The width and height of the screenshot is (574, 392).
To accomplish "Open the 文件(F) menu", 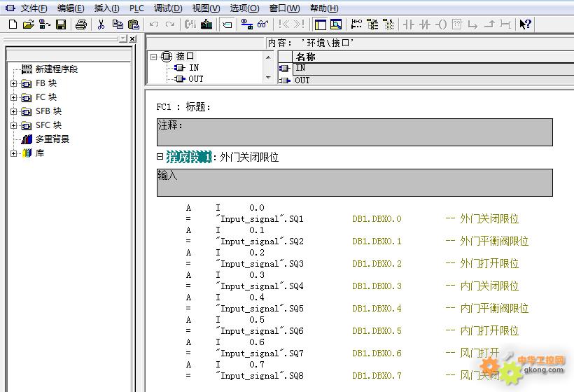I will pyautogui.click(x=34, y=8).
